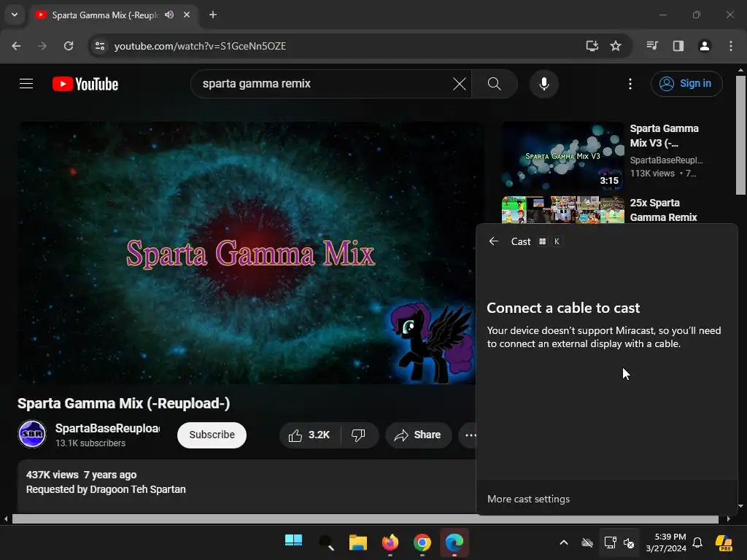Go back from the Cast panel

[x=494, y=241]
